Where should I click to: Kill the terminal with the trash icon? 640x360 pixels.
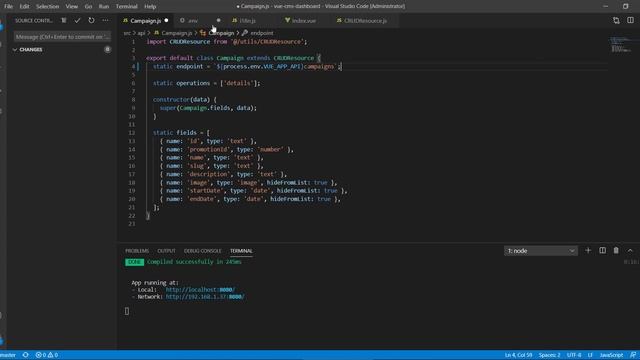pos(616,251)
